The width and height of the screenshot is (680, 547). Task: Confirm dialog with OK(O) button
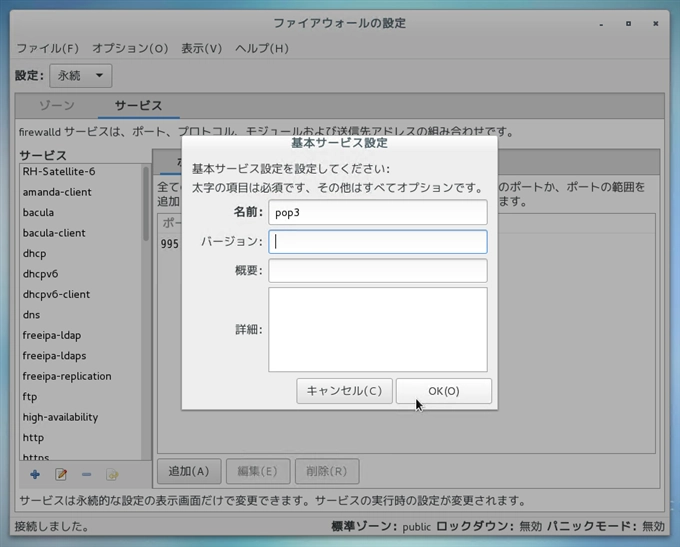coord(444,391)
